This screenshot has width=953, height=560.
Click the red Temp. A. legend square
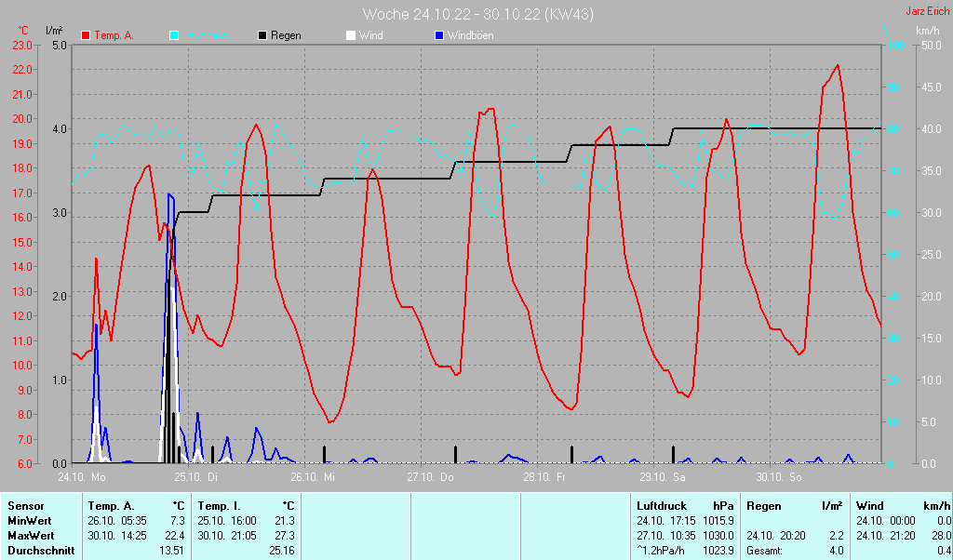87,35
